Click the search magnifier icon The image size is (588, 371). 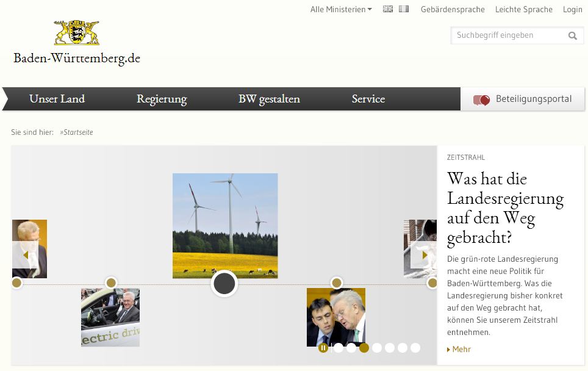[572, 35]
